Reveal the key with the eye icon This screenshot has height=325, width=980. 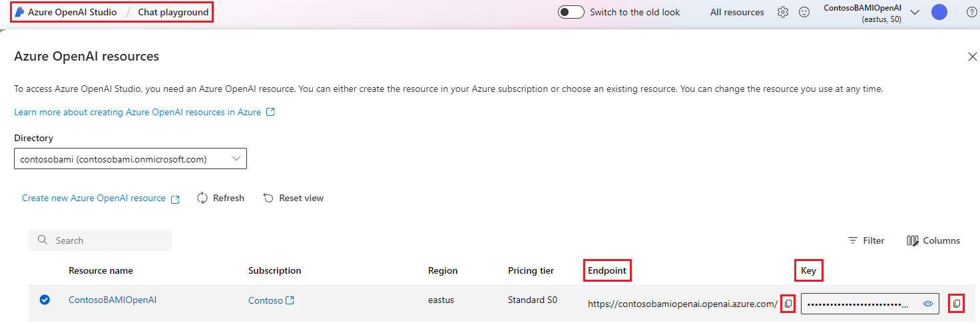(x=928, y=304)
